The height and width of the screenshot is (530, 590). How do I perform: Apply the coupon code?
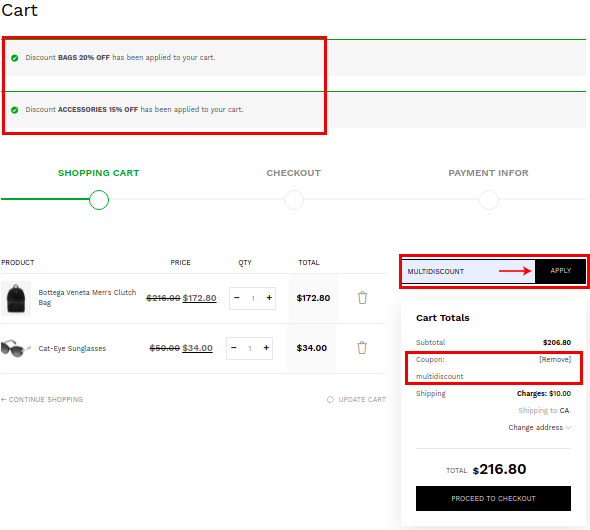pos(560,271)
